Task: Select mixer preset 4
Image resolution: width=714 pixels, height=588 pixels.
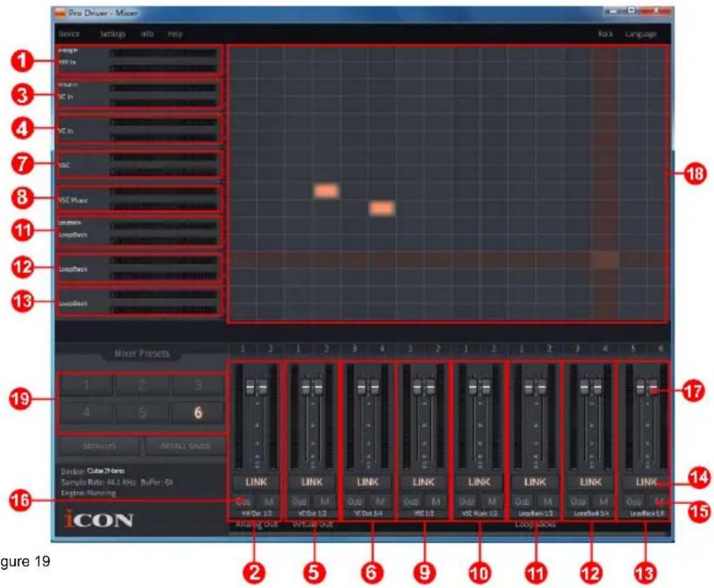Action: [x=86, y=412]
